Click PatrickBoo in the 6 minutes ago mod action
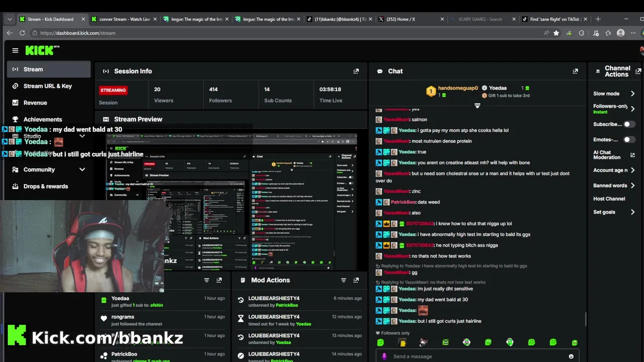Screen dimensions: 644x362 coord(287,305)
